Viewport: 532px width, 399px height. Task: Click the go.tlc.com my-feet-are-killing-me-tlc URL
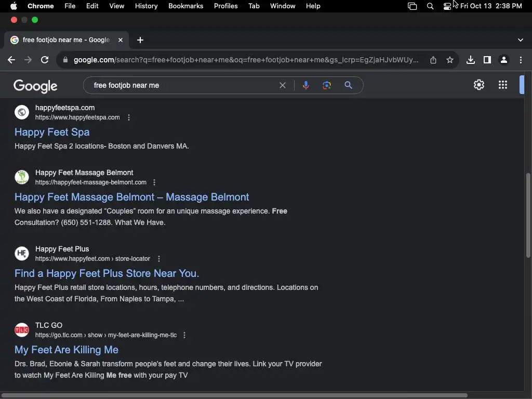pyautogui.click(x=106, y=335)
